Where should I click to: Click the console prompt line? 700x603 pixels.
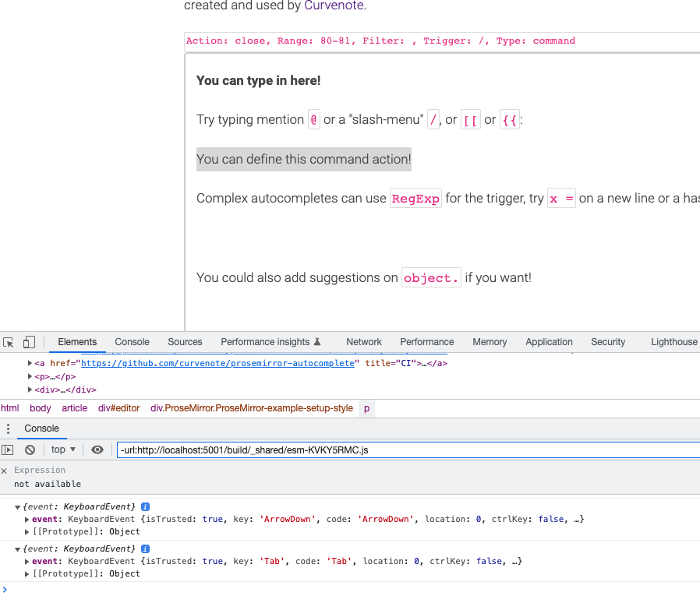[x=350, y=590]
